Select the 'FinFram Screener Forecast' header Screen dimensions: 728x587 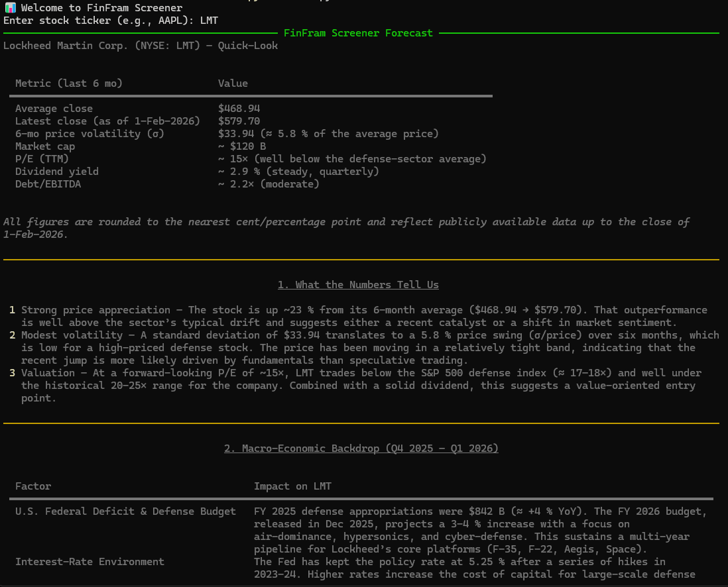click(x=358, y=33)
